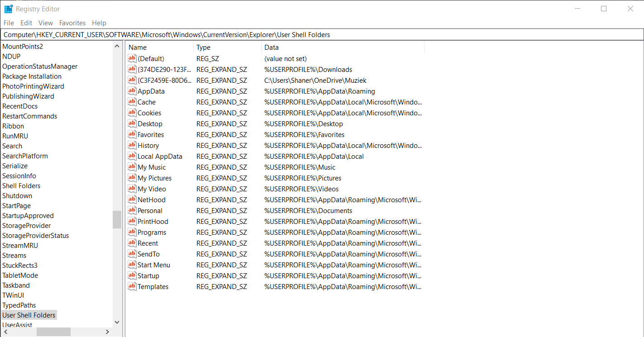Click the string icon beside My Pictures
The width and height of the screenshot is (644, 337).
(132, 178)
